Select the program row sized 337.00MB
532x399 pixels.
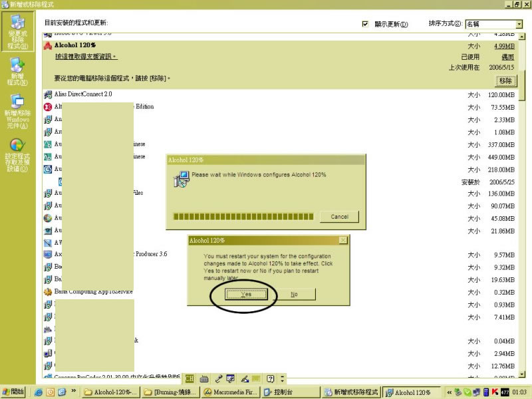(x=280, y=144)
